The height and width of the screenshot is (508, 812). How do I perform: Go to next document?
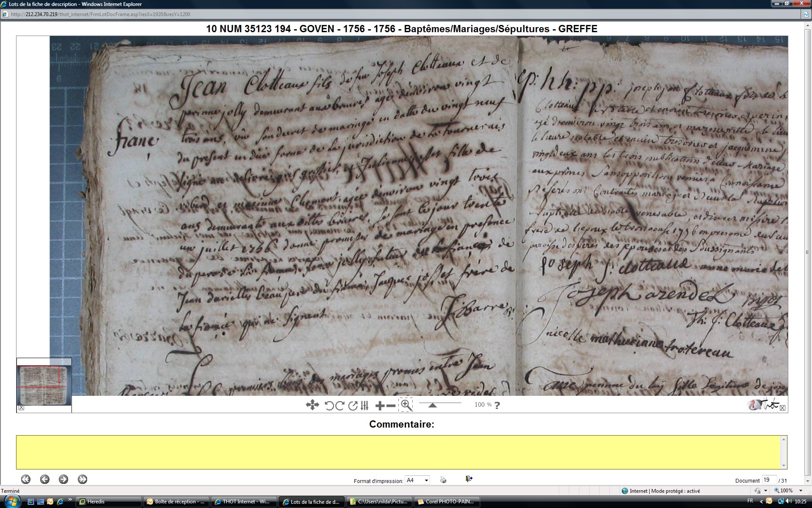coord(63,479)
